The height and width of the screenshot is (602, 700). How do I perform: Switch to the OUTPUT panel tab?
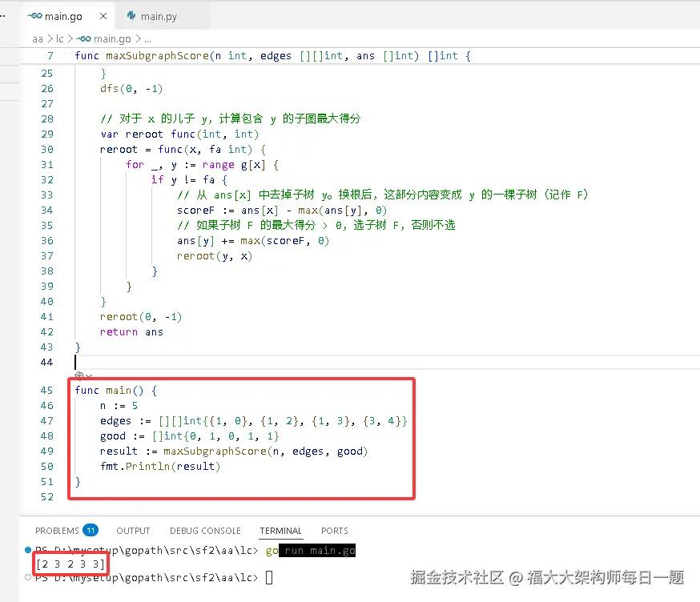pos(133,531)
